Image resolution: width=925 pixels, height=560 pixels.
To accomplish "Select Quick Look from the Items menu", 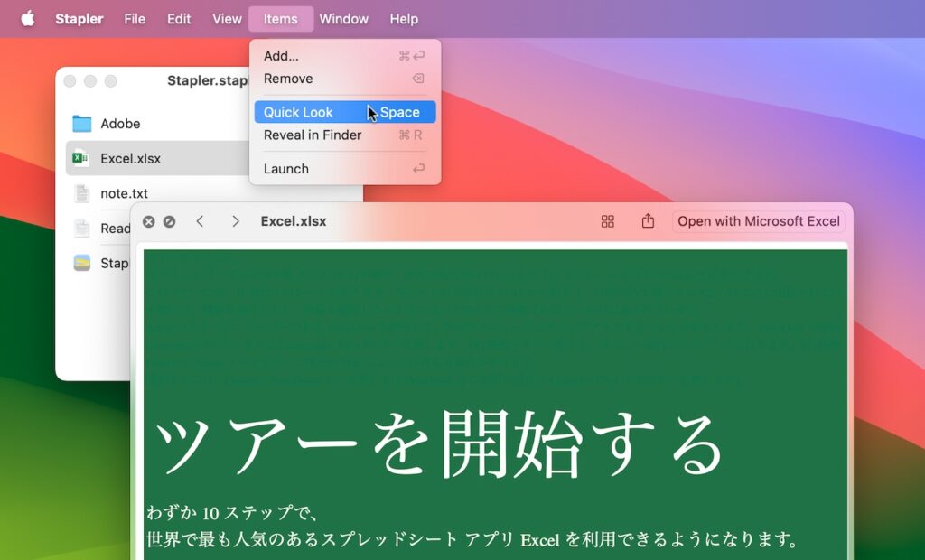I will 298,111.
